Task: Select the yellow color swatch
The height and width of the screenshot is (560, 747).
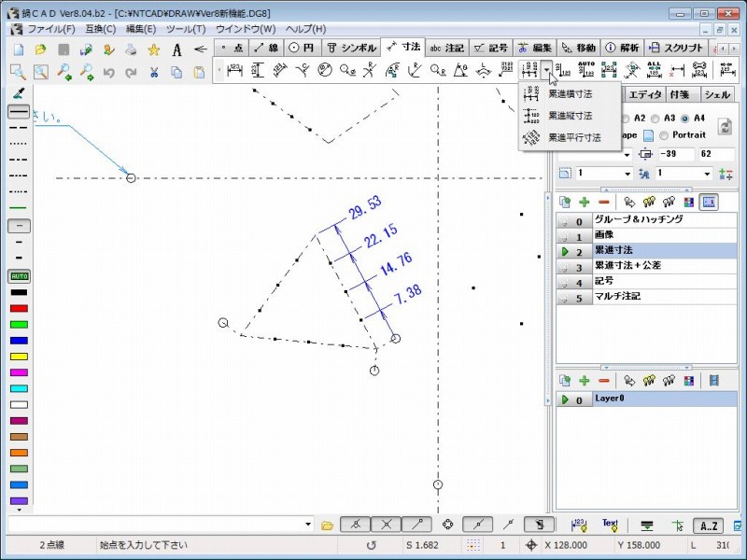Action: coord(19,357)
